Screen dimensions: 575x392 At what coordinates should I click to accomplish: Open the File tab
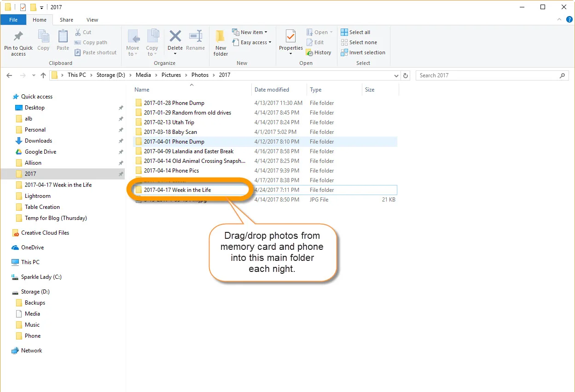click(13, 20)
